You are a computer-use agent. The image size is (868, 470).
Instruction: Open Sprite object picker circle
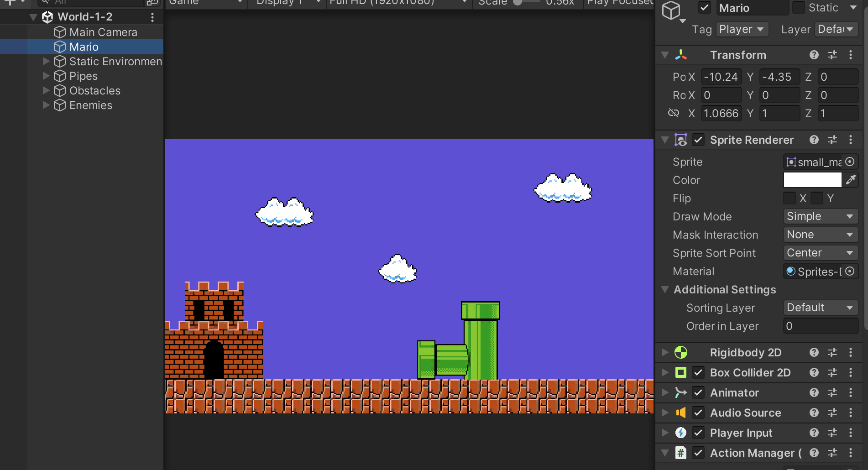click(x=850, y=162)
